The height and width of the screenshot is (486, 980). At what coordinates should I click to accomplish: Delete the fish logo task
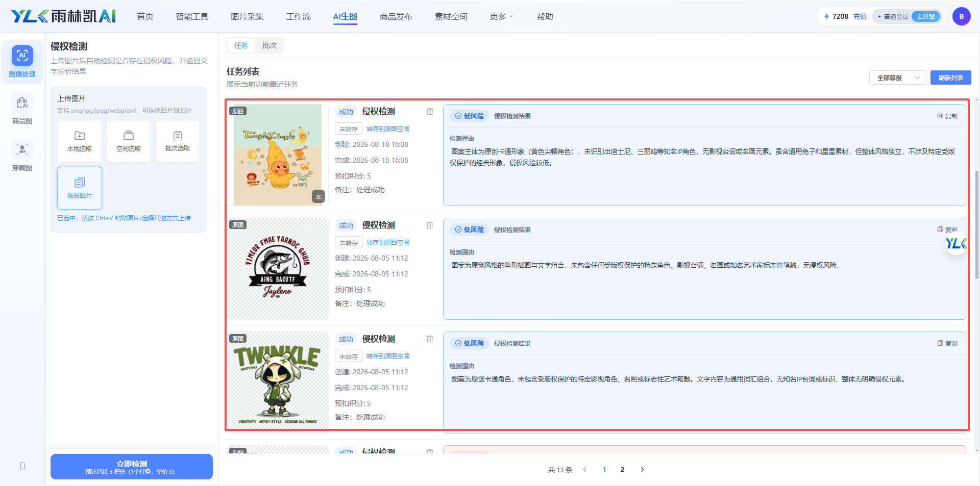coord(430,225)
